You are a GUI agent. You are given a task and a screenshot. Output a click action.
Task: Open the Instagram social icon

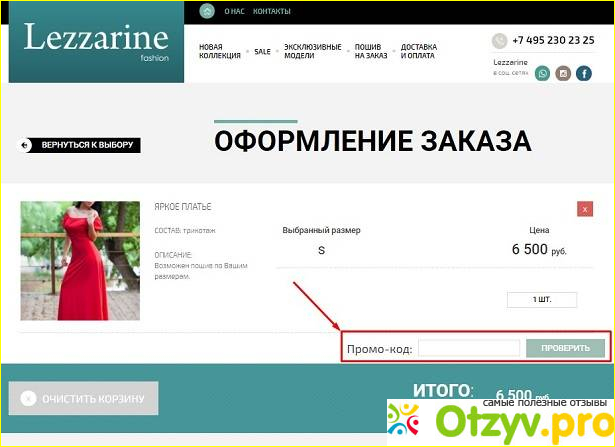coord(563,73)
